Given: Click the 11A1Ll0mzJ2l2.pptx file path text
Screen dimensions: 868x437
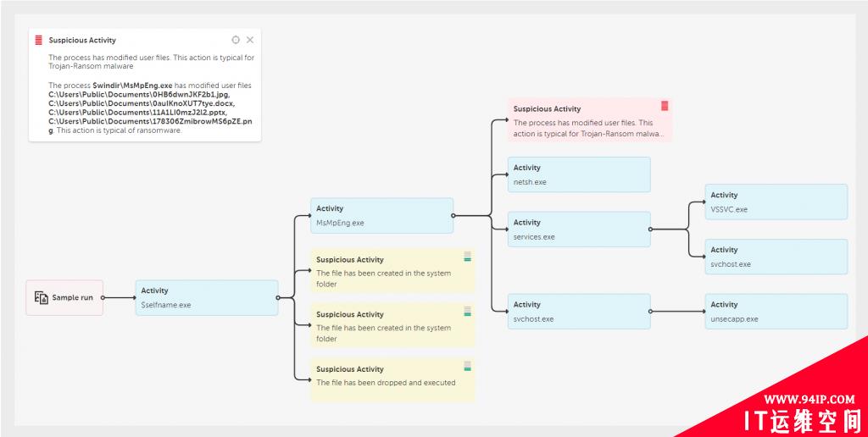Looking at the screenshot, I should 137,112.
